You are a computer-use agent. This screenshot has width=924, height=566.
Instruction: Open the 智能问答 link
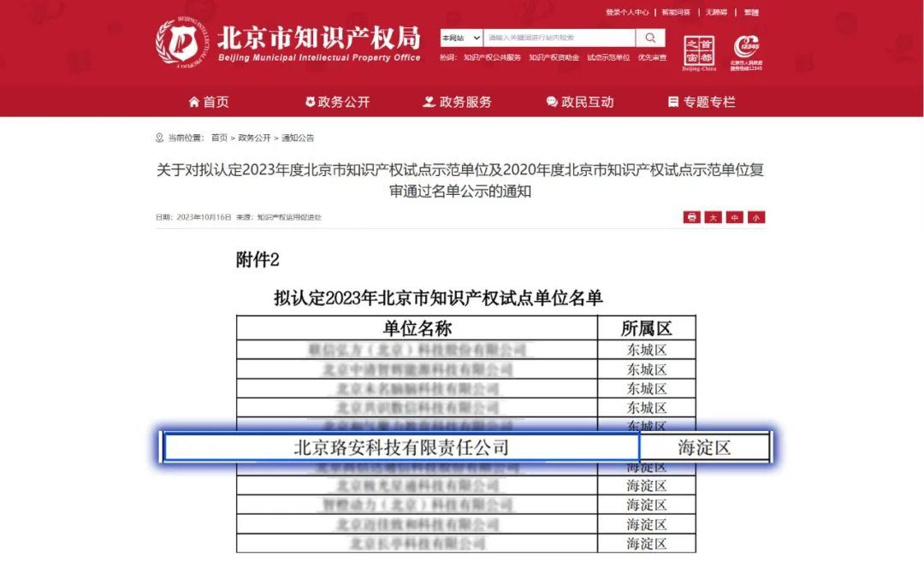(676, 12)
